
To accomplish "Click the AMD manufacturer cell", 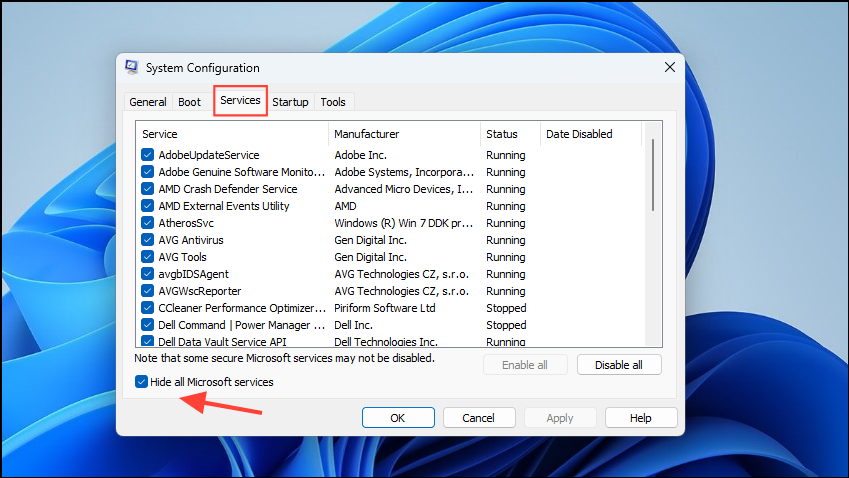I will coord(345,206).
